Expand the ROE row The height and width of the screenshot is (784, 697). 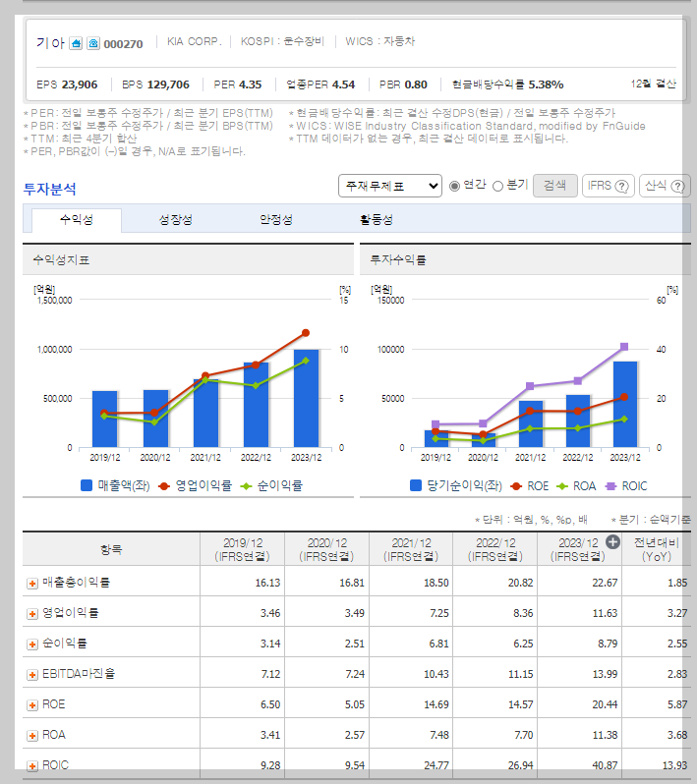32,705
